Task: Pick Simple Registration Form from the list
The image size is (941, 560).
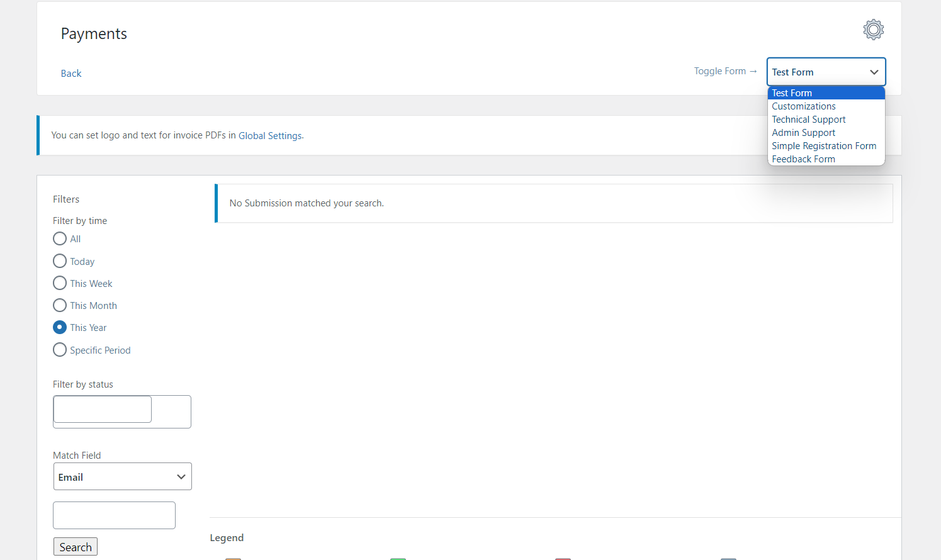Action: tap(824, 145)
